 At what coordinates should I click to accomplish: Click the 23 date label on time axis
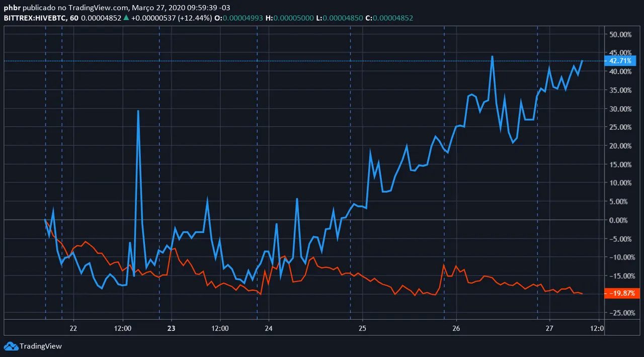coord(171,328)
